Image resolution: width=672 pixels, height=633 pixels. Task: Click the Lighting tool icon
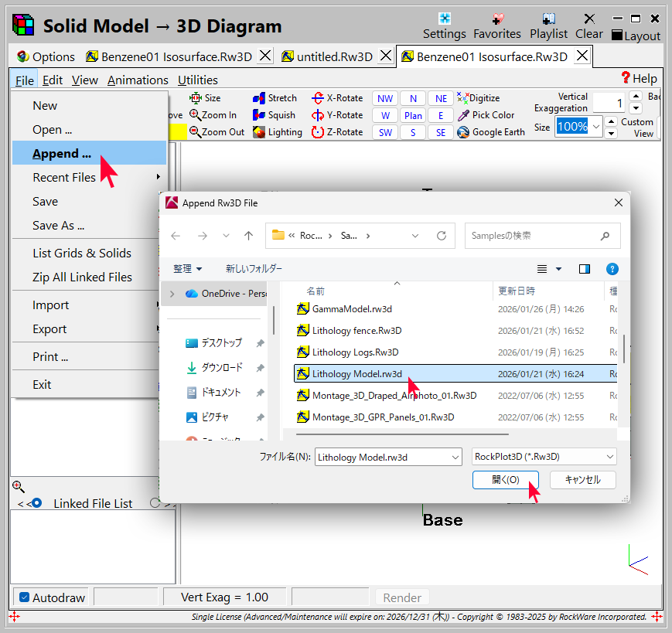pos(259,132)
